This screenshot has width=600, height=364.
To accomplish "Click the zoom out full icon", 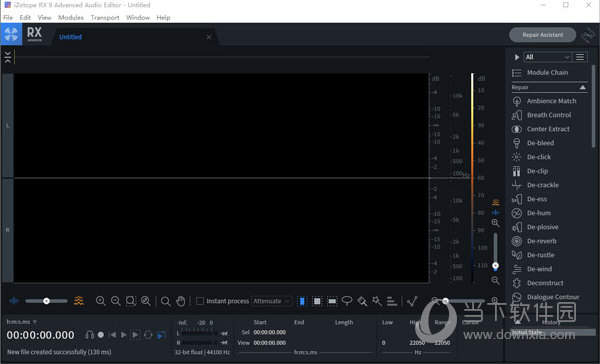I will click(146, 301).
